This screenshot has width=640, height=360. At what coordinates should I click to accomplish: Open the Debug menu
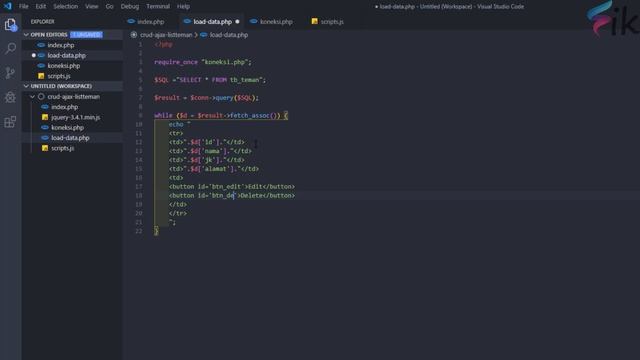130,6
